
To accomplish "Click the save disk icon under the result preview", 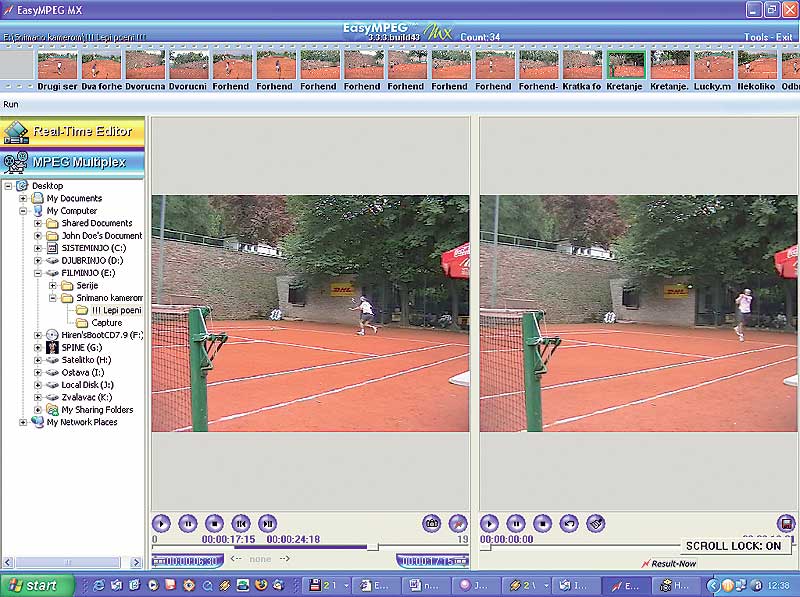I will (786, 524).
